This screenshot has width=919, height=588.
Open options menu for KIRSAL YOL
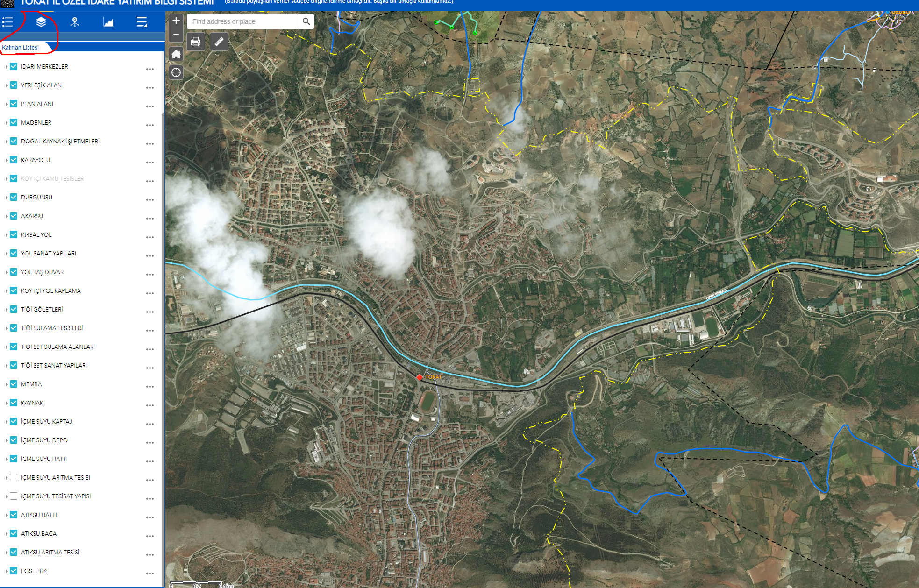(150, 237)
